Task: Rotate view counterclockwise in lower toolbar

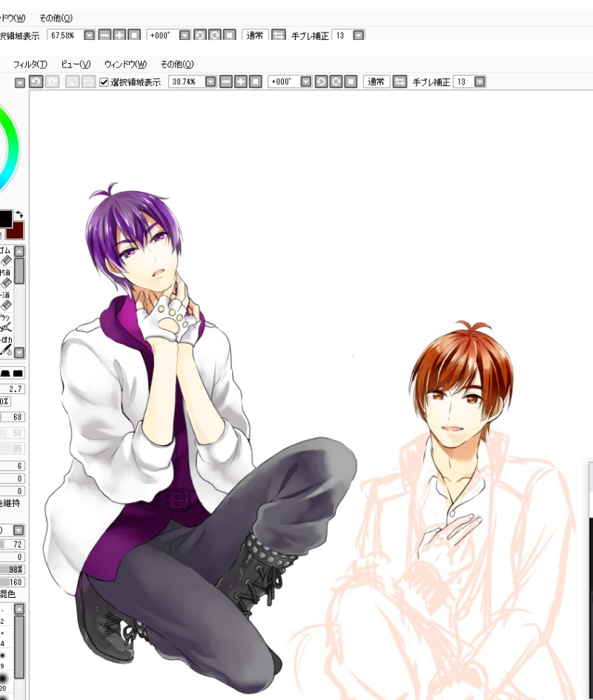Action: pos(321,81)
